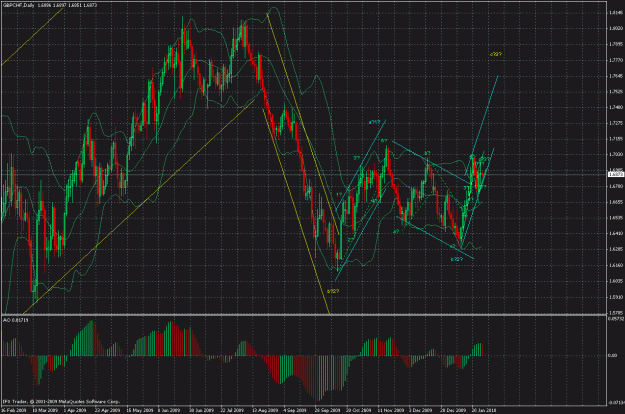
Task: Click the yellow wave label below the September low
Action: tap(333, 291)
